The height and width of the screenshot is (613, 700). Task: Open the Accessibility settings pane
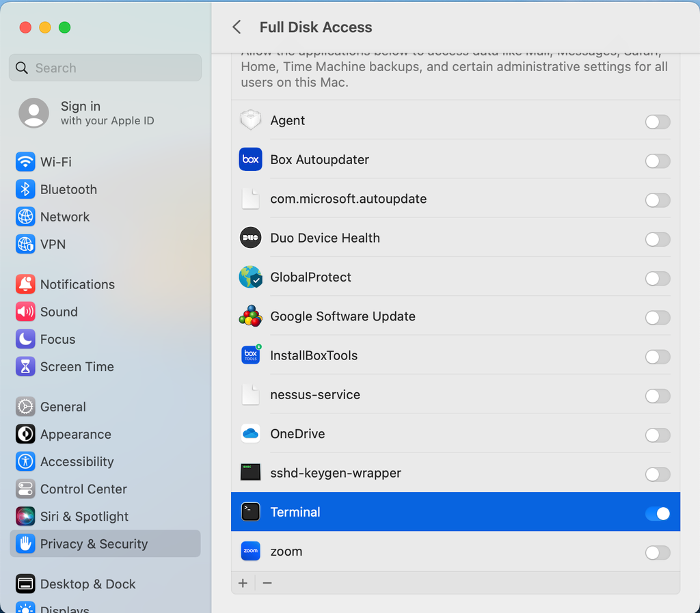point(77,462)
